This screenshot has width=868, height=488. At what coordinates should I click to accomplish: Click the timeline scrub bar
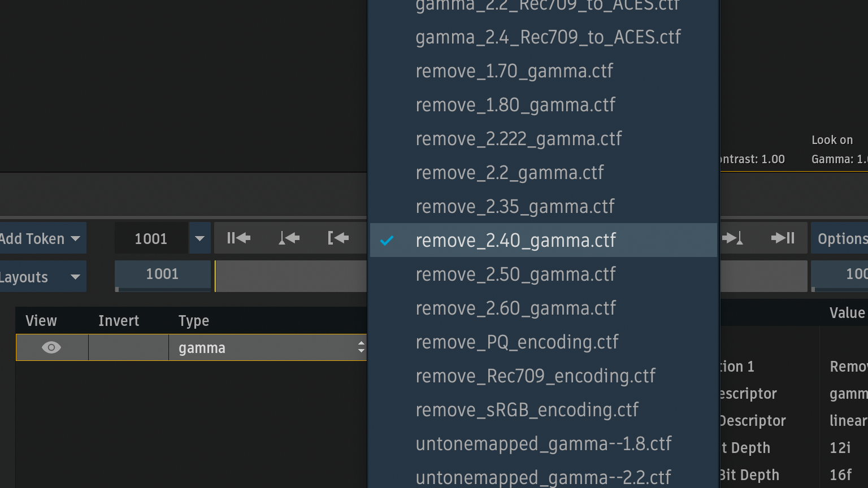click(290, 276)
